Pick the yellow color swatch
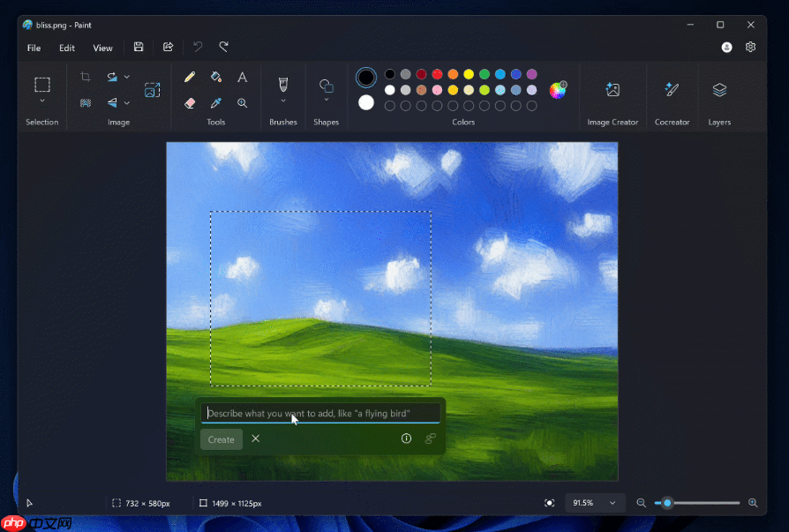The height and width of the screenshot is (532, 789). coord(469,74)
